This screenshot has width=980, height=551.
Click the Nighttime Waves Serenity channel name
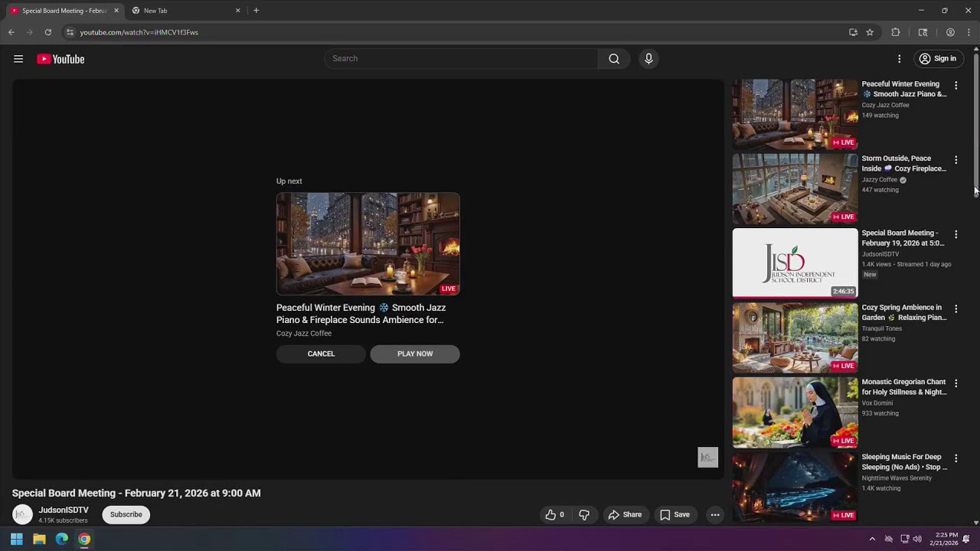coord(897,478)
